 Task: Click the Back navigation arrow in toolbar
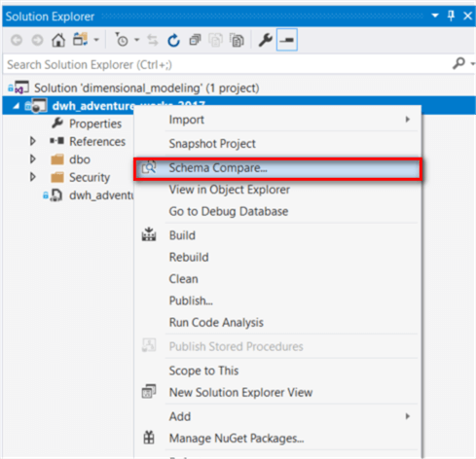pos(17,41)
